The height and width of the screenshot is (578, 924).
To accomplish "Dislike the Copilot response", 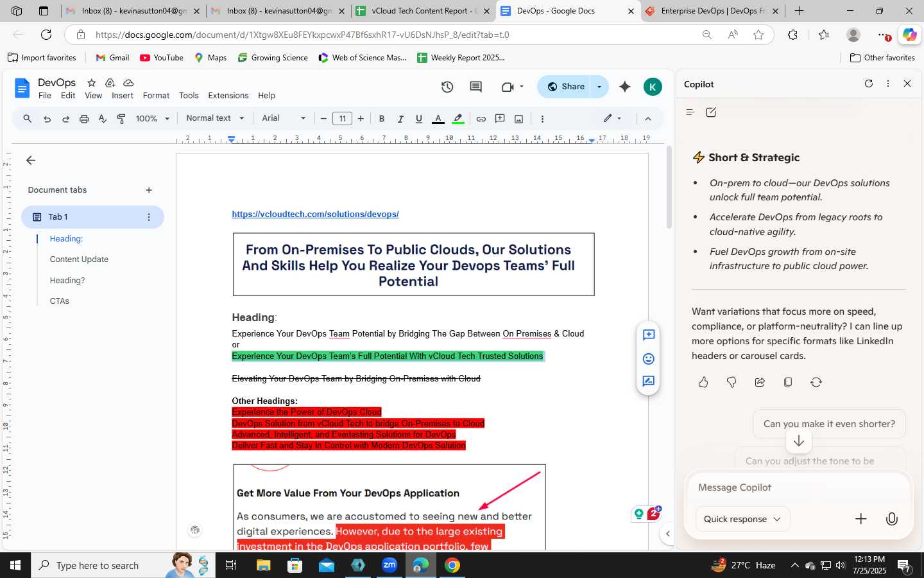I will point(732,382).
